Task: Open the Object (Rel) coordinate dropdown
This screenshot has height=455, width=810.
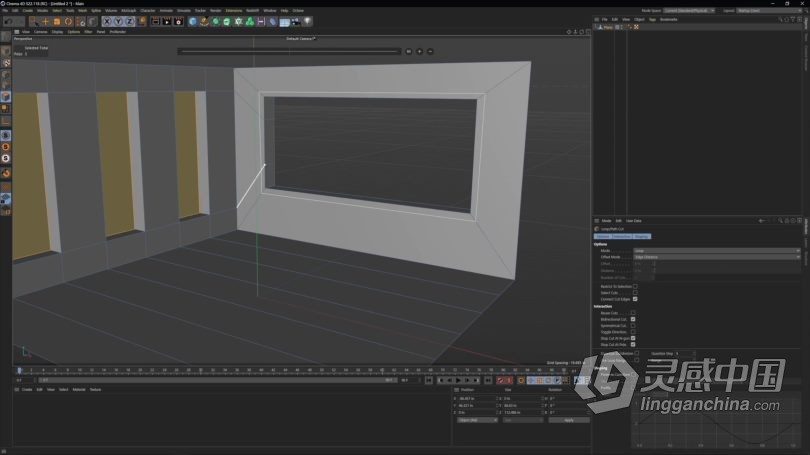Action: tap(477, 420)
